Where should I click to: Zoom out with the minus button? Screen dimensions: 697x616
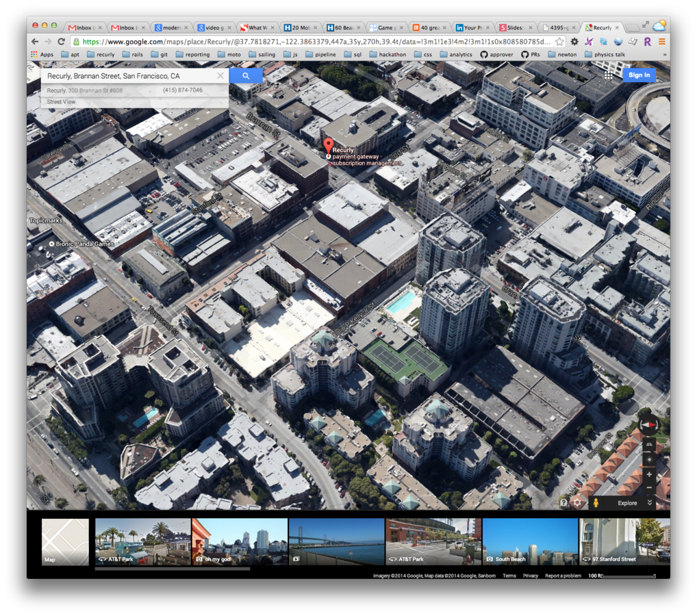[x=649, y=487]
